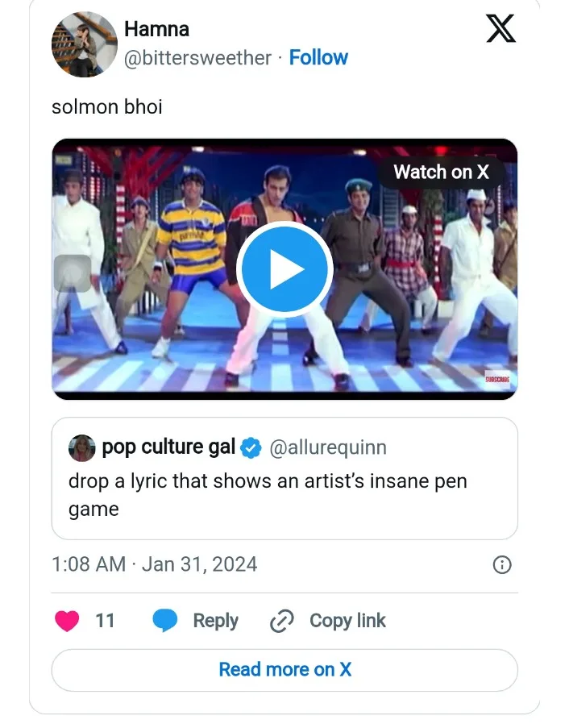Play the embedded dance video
Image resolution: width=569 pixels, height=728 pixels.
[x=284, y=269]
